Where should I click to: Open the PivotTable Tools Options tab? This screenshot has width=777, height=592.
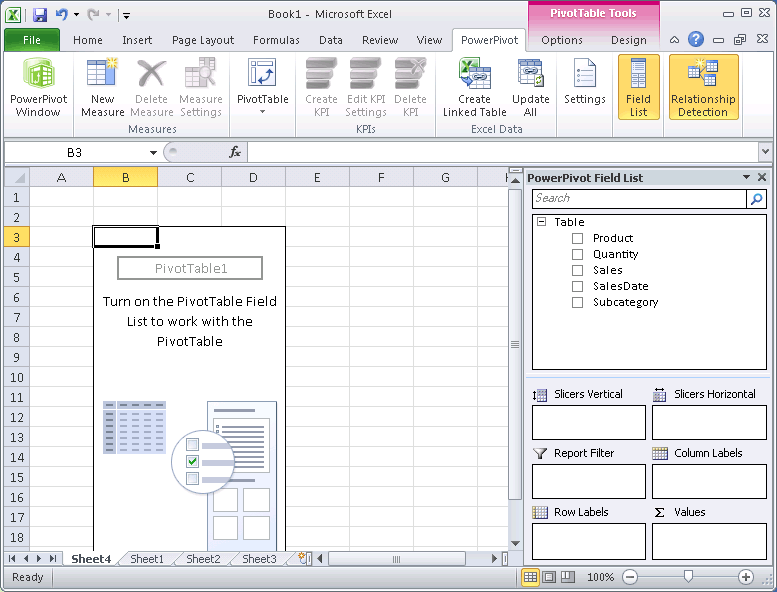click(562, 40)
